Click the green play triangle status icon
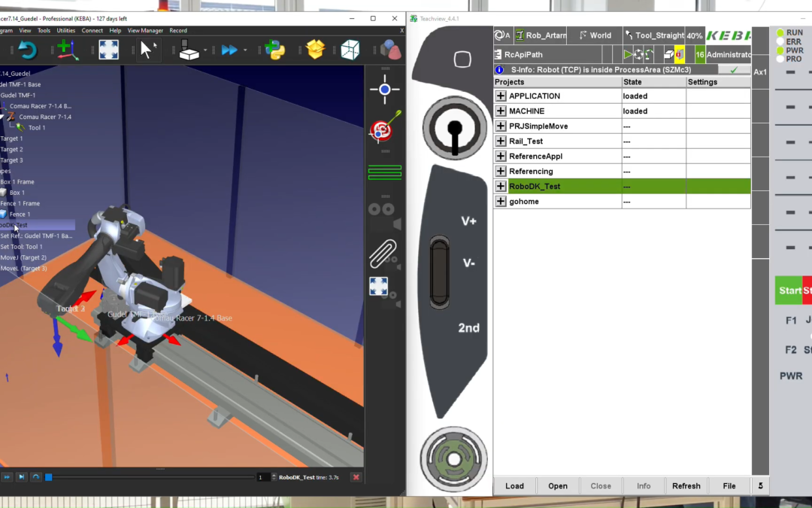This screenshot has width=812, height=508. (628, 54)
